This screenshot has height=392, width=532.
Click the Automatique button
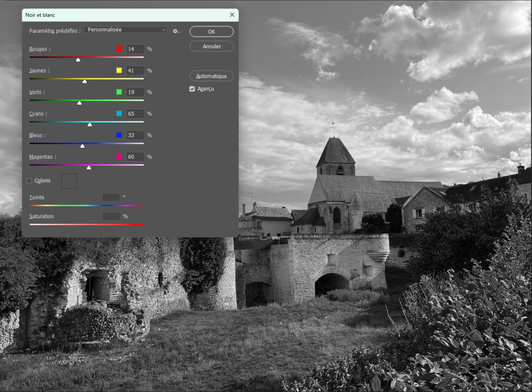[x=211, y=76]
